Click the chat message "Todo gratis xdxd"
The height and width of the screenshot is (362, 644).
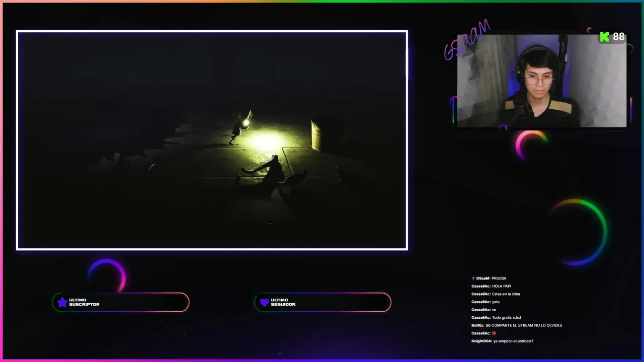pyautogui.click(x=507, y=318)
